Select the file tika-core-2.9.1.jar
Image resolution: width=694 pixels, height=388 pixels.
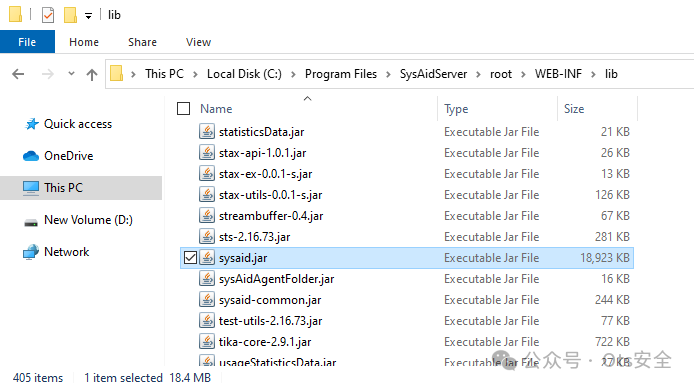pos(265,342)
